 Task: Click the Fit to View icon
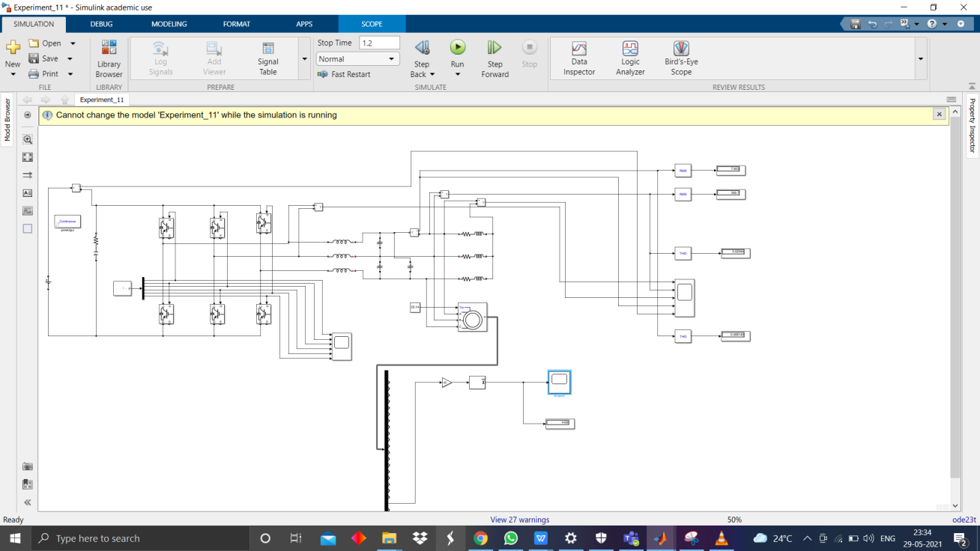(x=28, y=157)
